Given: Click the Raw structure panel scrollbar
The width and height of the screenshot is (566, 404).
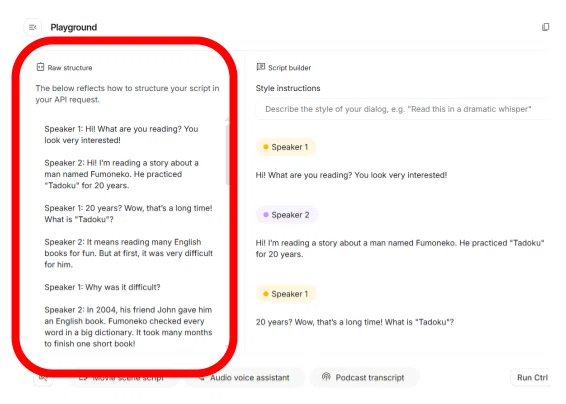Looking at the screenshot, I should tap(227, 155).
